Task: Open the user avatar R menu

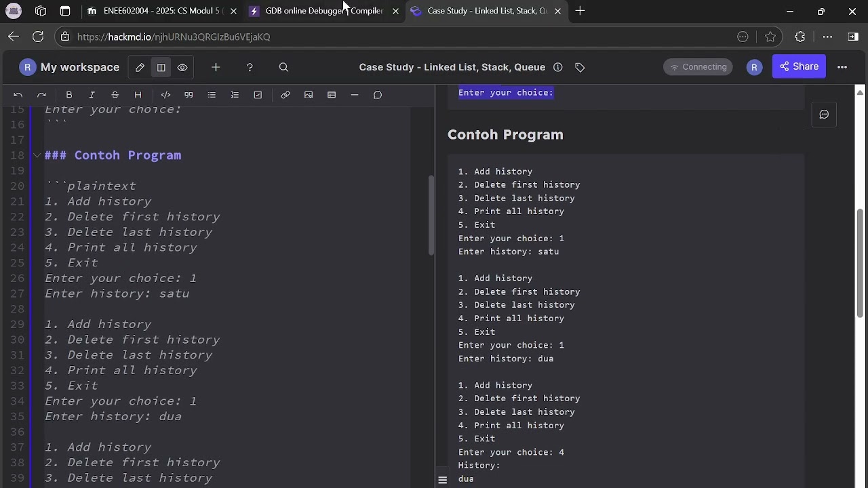Action: [754, 66]
